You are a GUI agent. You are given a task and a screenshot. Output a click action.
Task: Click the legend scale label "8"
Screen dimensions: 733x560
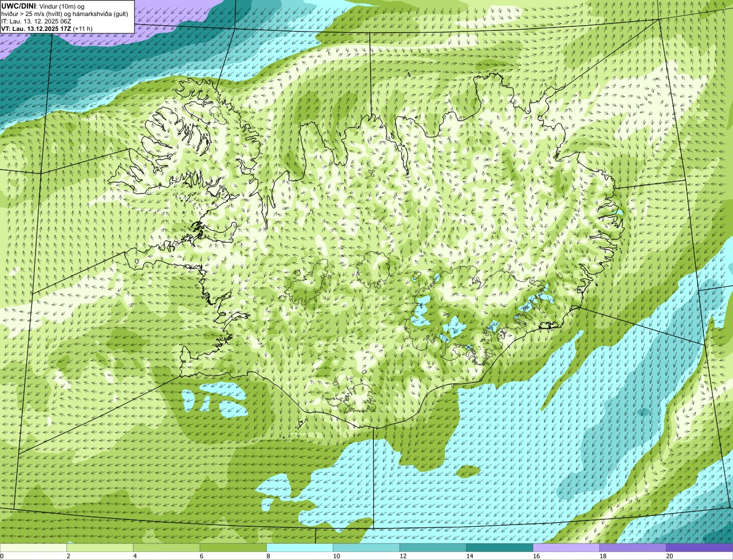pos(267,555)
